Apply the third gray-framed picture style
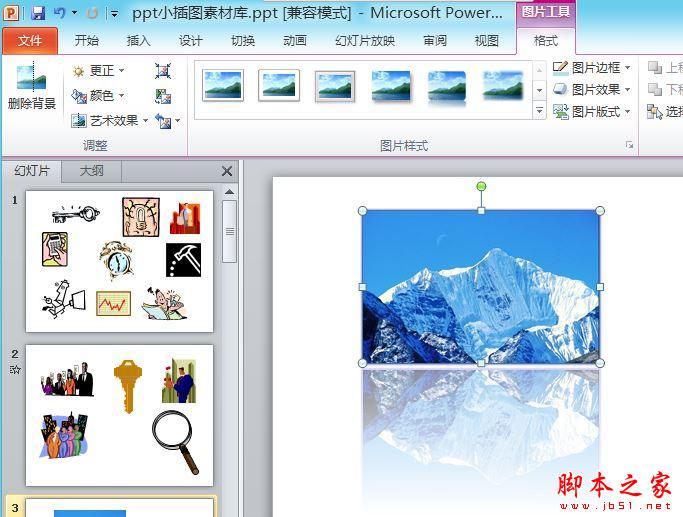Image resolution: width=683 pixels, height=517 pixels. [335, 86]
